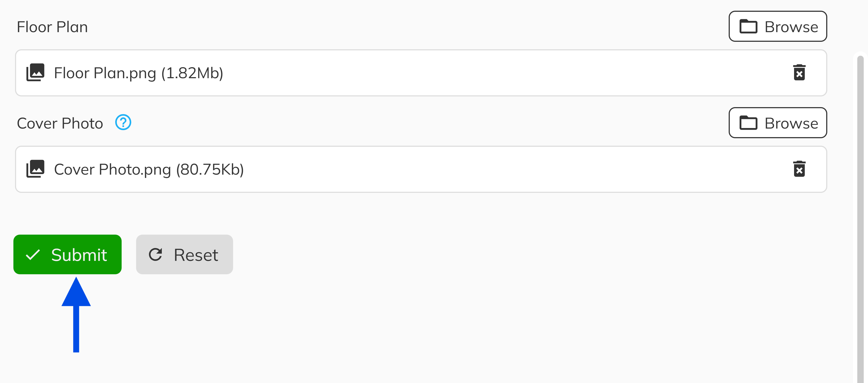
Task: Select the Floor Plan.png (1.82Mb) file name
Action: 139,73
